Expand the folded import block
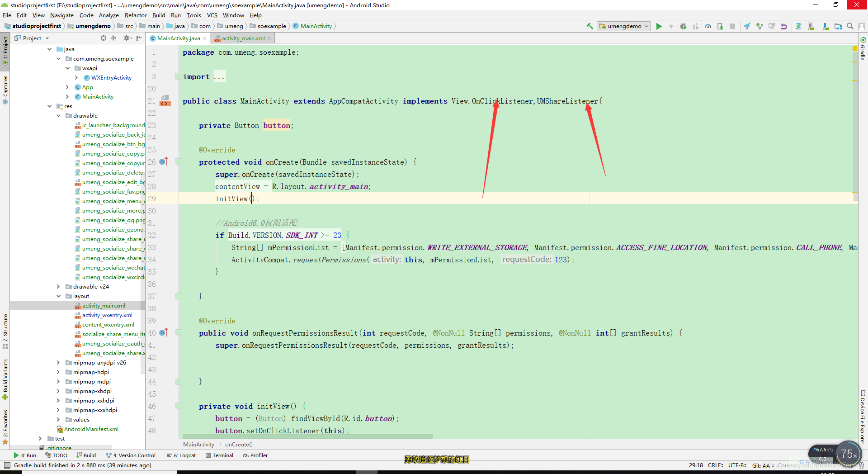Screen dimensions: 868x474 point(179,76)
